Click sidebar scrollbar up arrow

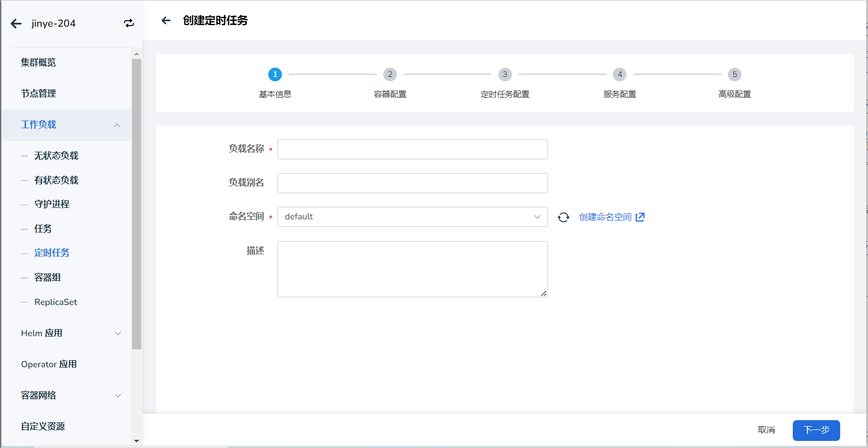pyautogui.click(x=136, y=54)
